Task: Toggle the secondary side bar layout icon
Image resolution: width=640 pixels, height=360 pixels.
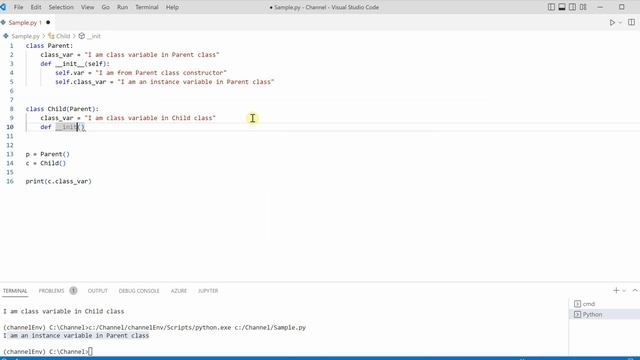Action: [572, 7]
